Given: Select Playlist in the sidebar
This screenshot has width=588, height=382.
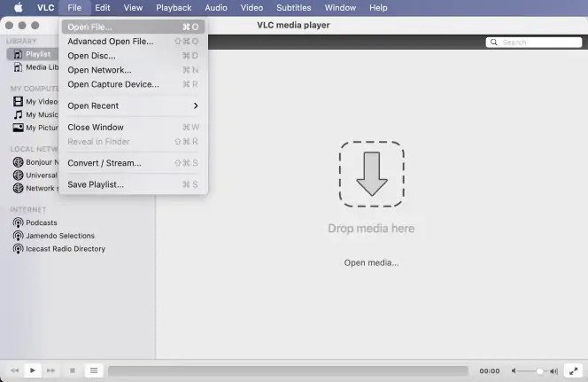Looking at the screenshot, I should click(x=33, y=54).
